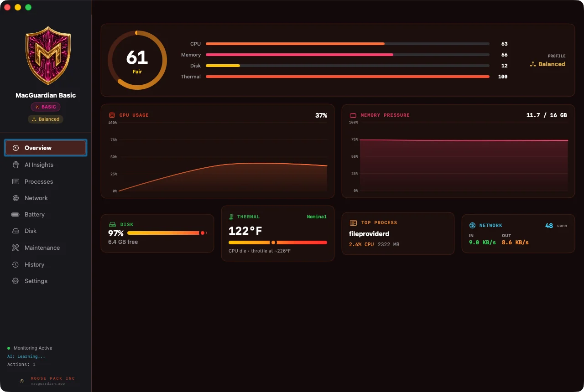Click the macguardian.app link
This screenshot has height=392, width=584.
48,384
